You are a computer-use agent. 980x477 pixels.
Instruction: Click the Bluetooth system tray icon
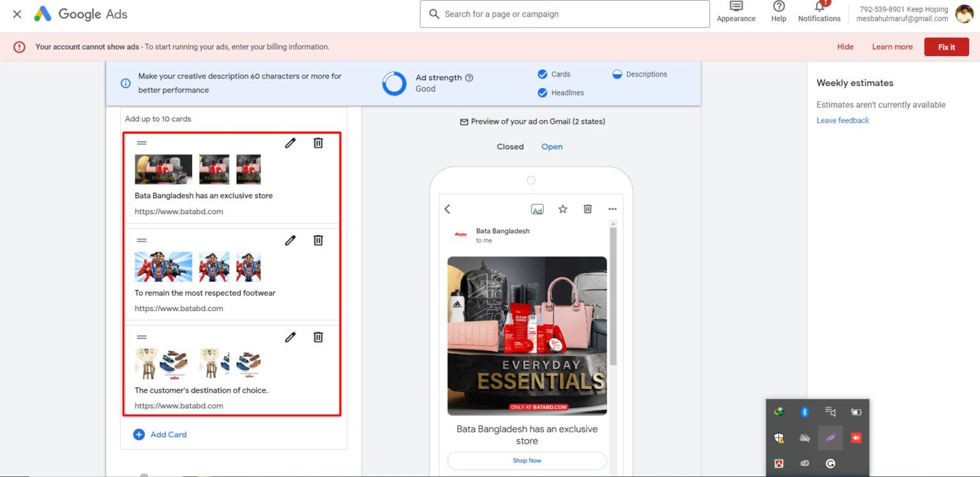click(x=805, y=412)
